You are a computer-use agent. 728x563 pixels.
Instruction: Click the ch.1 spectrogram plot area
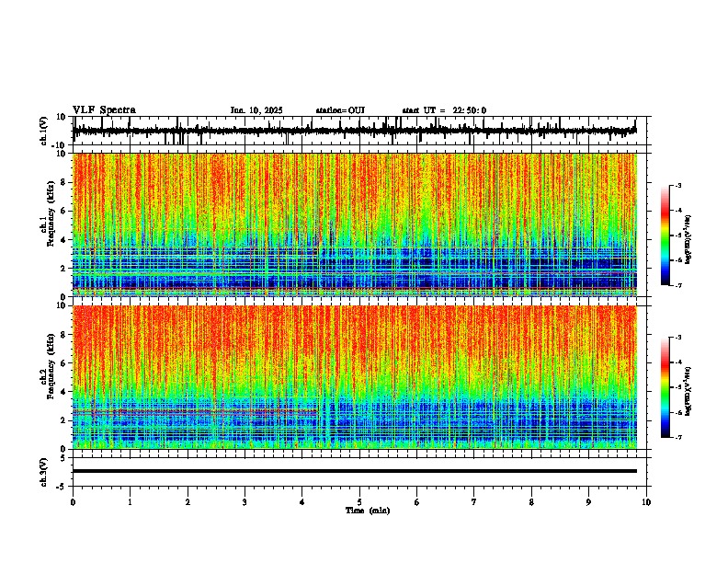tap(355, 224)
